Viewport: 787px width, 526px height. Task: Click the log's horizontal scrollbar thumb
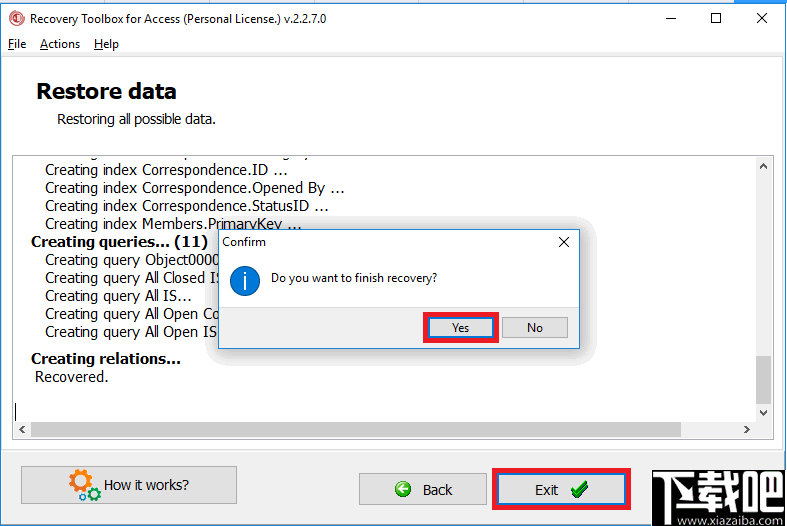[x=356, y=430]
